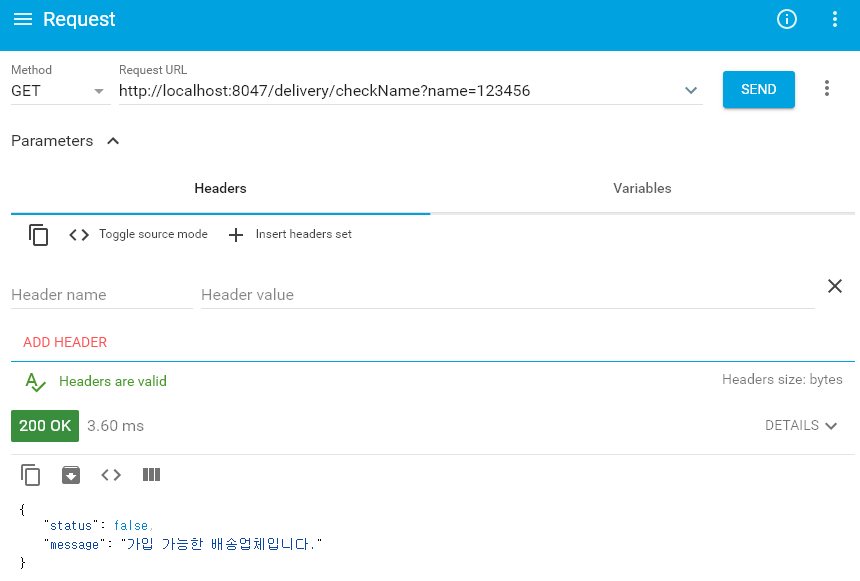This screenshot has height=581, width=860.
Task: Click the Request title in header
Action: pyautogui.click(x=79, y=19)
